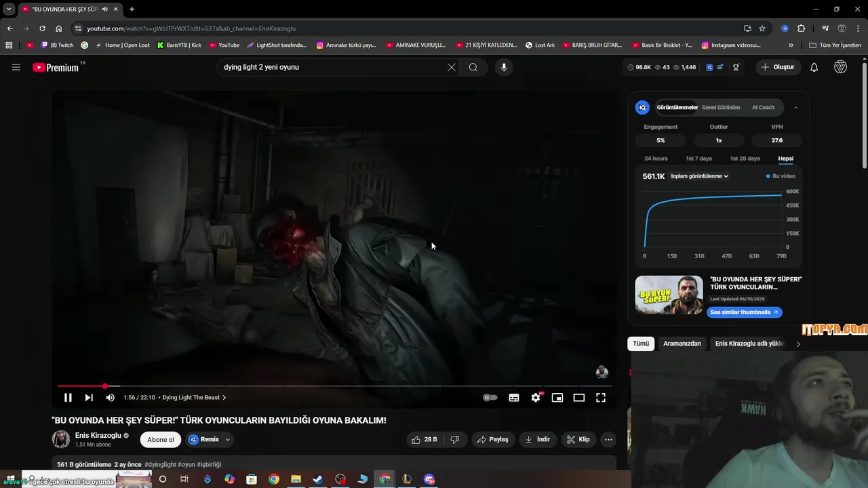Enter fullscreen mode
The height and width of the screenshot is (488, 868).
[x=601, y=398]
